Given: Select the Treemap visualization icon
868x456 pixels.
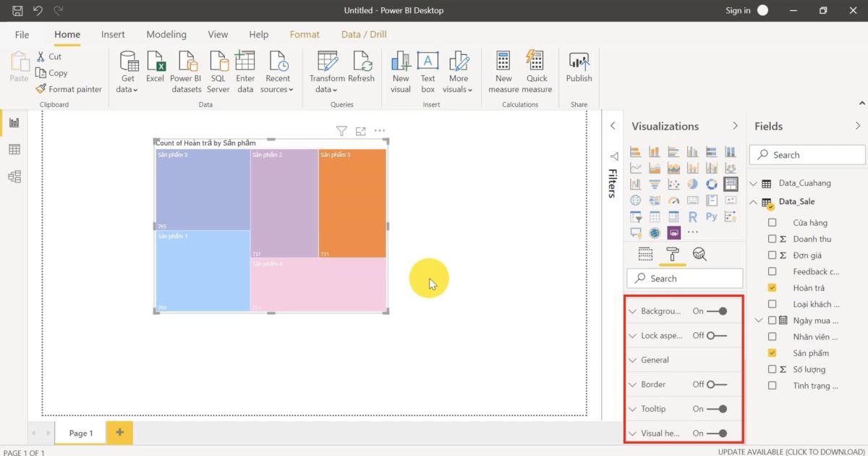Looking at the screenshot, I should pyautogui.click(x=731, y=185).
